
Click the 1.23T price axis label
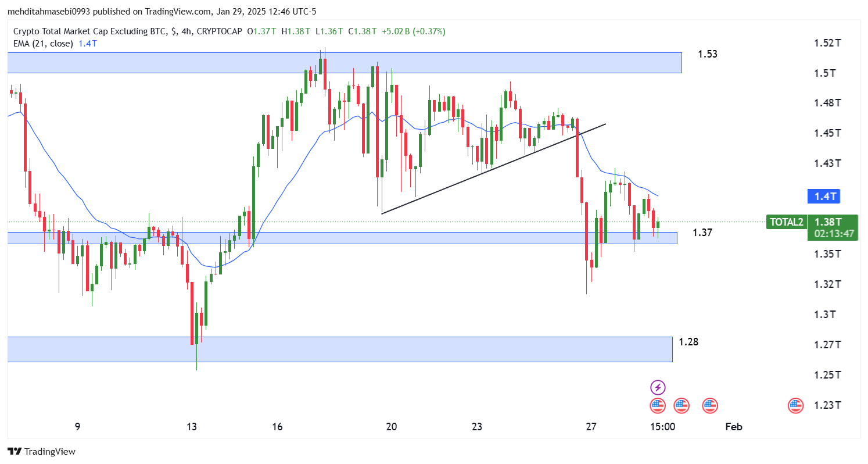click(827, 405)
